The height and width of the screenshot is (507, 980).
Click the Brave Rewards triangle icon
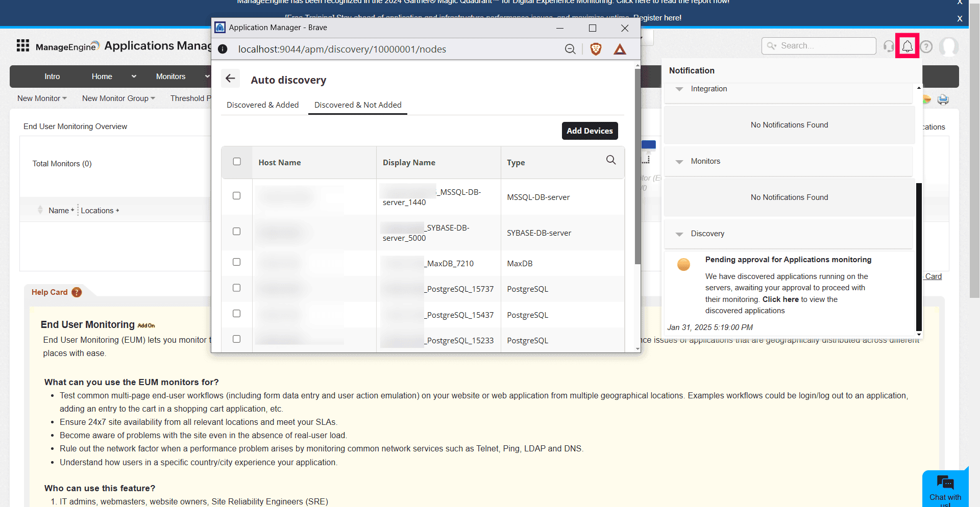(620, 49)
